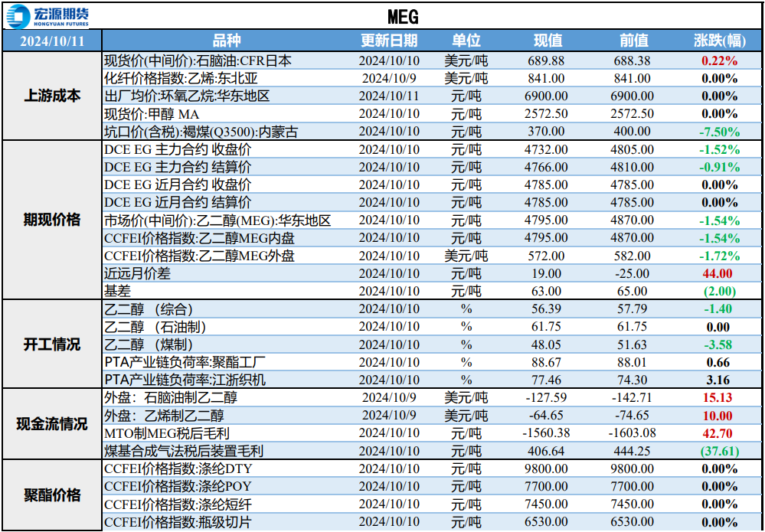765x532 pixels.
Task: Click the current value 406.64
Action: pos(547,451)
